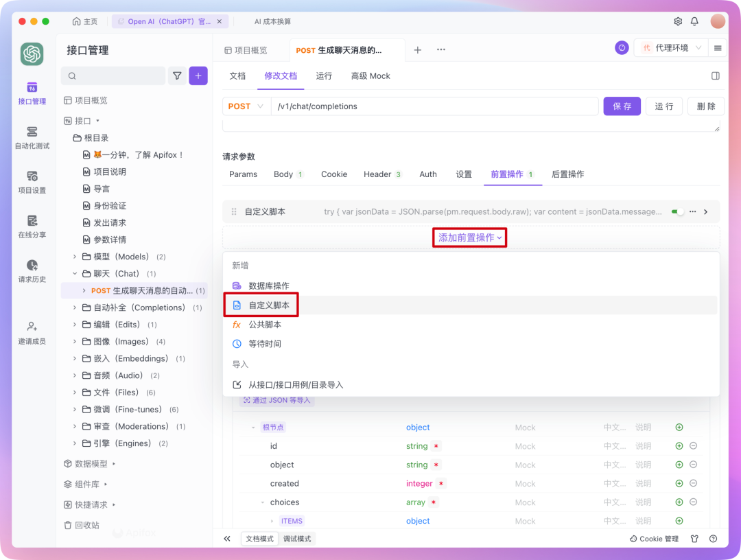Click the 保存 button

(622, 106)
